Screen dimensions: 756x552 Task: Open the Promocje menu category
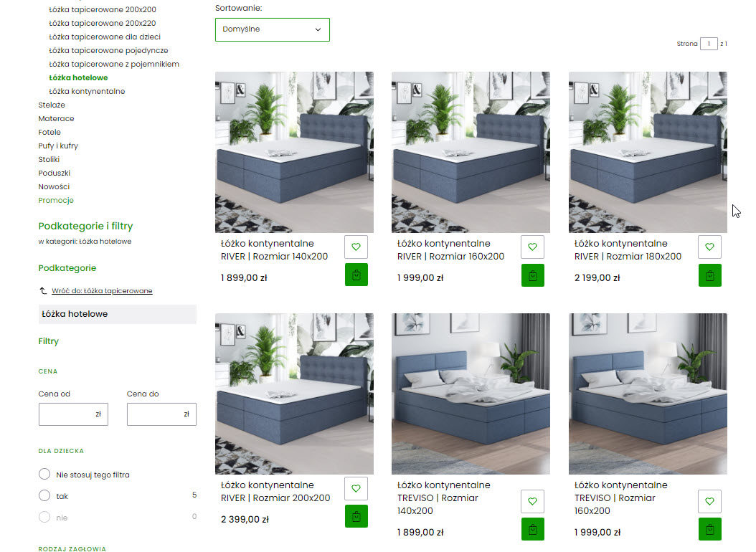(56, 201)
